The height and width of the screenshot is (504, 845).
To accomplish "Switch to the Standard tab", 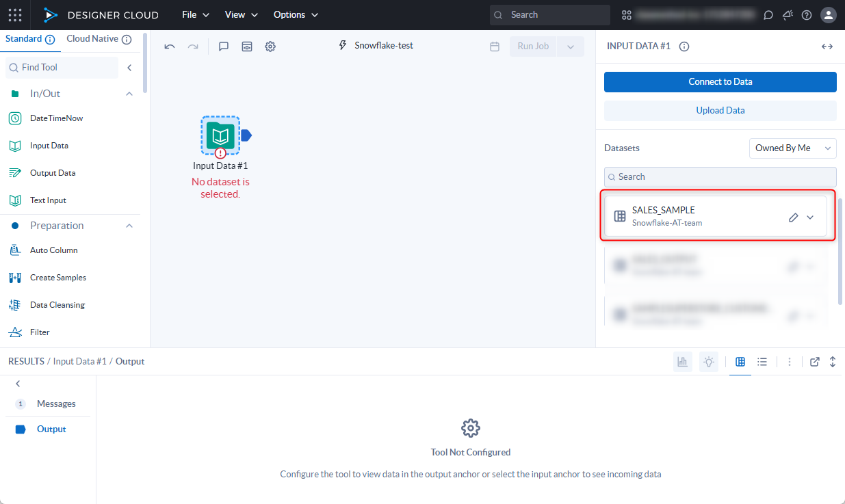I will (23, 39).
